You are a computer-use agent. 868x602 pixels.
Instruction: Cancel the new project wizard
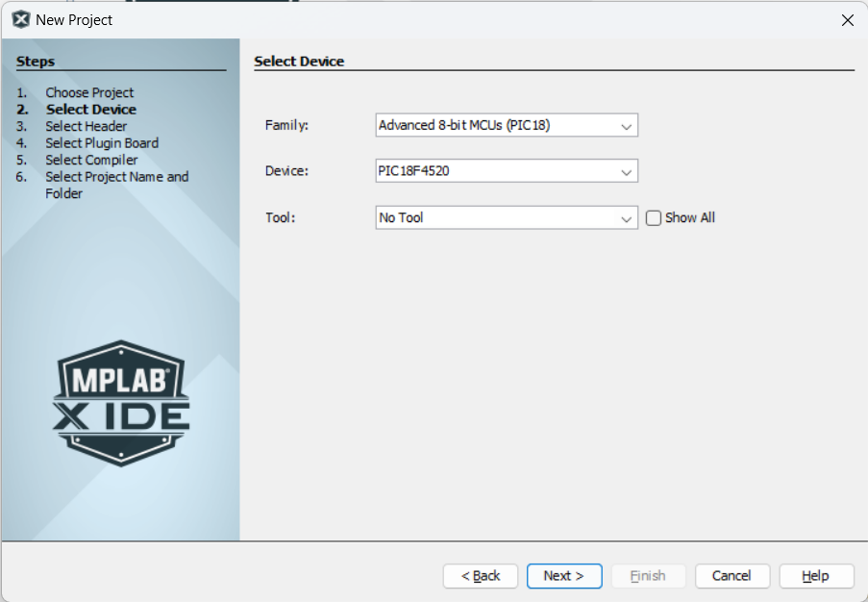click(732, 576)
